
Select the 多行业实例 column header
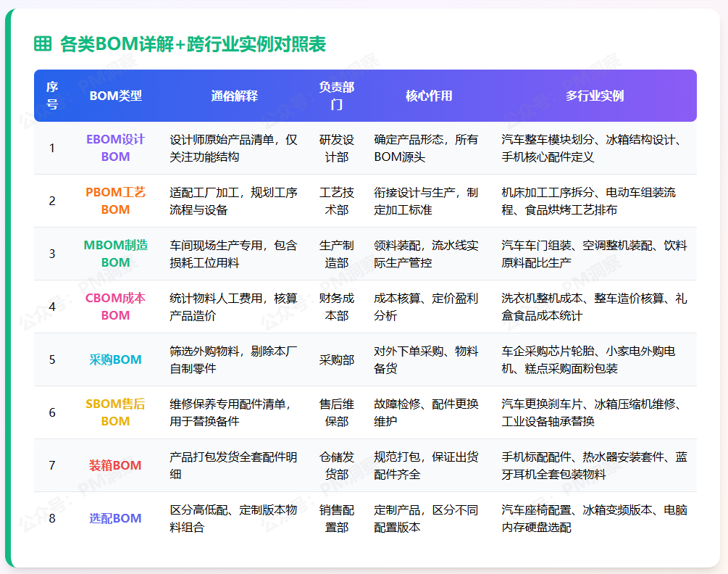tap(594, 96)
